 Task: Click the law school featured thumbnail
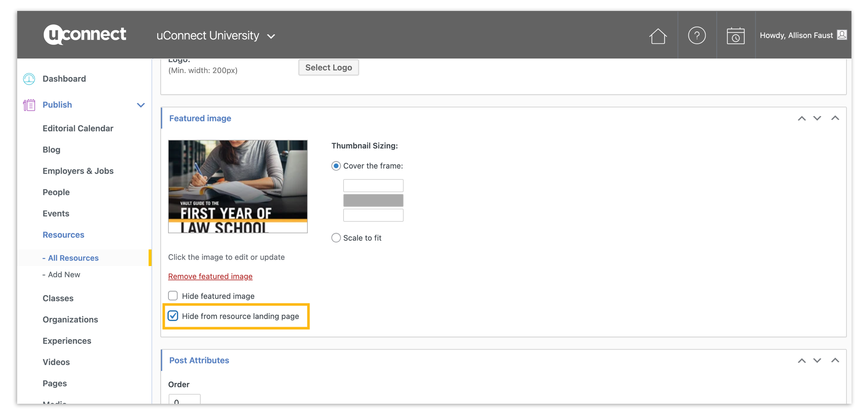tap(238, 186)
